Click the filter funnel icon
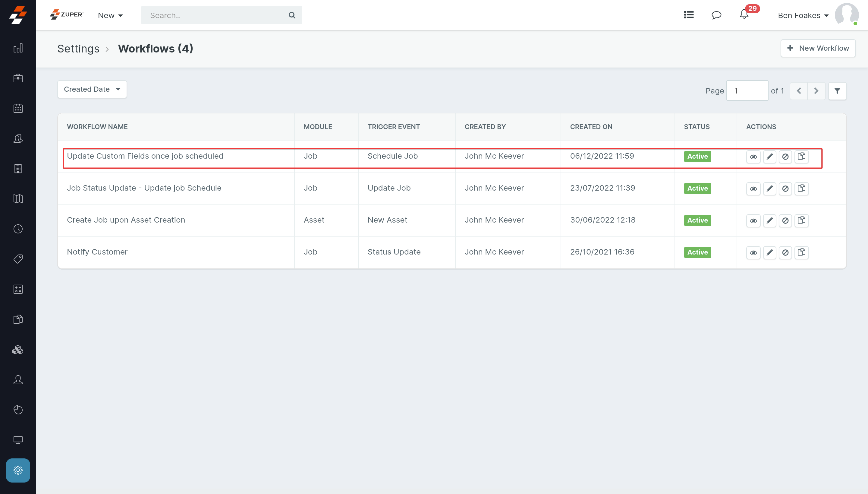Image resolution: width=868 pixels, height=494 pixels. [x=837, y=91]
